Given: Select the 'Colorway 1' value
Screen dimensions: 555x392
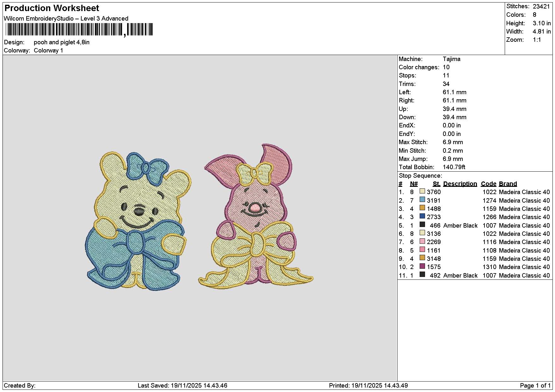Looking at the screenshot, I should tap(48, 50).
